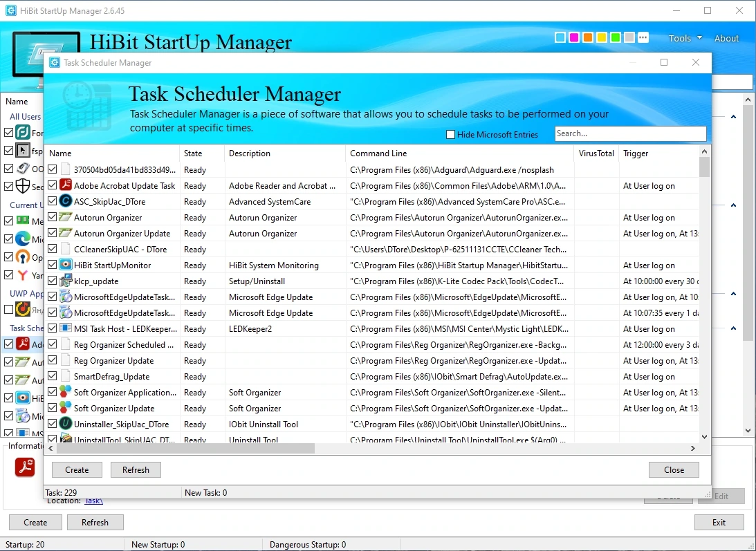Click the ASC_SkipUac_DTore task icon
Screen dimensions: 756x551
tap(66, 201)
